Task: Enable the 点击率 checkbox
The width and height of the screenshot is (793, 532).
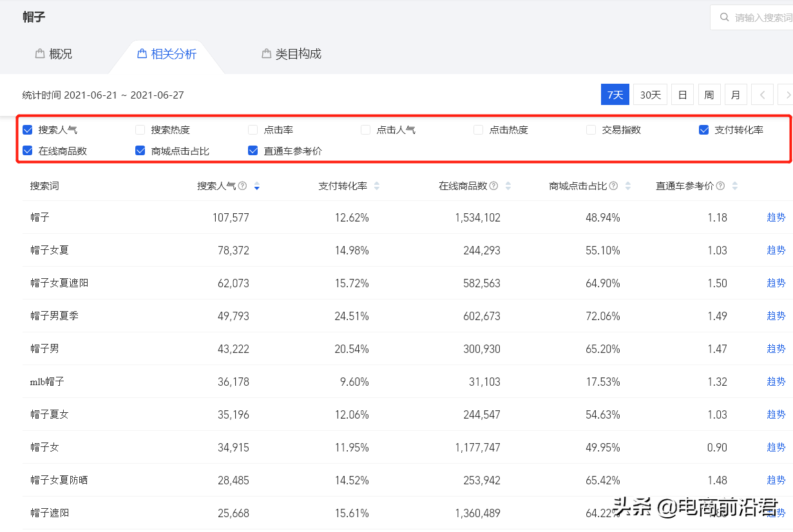Action: pyautogui.click(x=253, y=129)
